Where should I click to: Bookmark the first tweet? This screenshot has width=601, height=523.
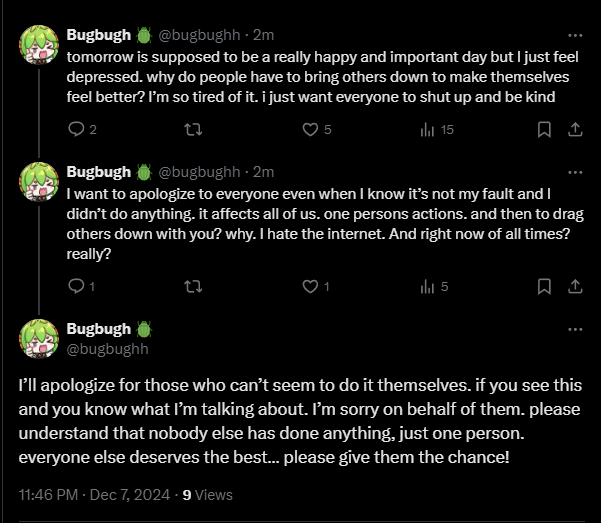point(543,129)
